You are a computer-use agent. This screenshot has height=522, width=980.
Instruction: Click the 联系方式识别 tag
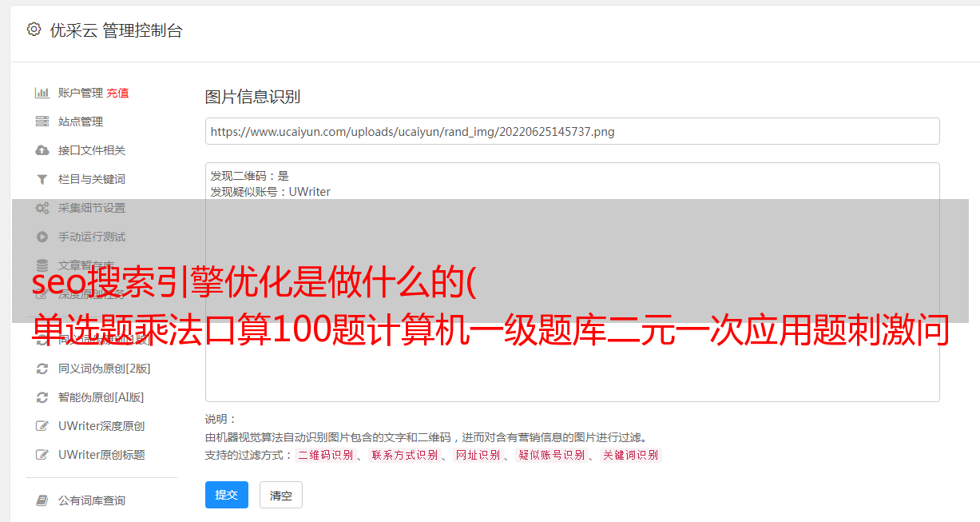pyautogui.click(x=405, y=455)
